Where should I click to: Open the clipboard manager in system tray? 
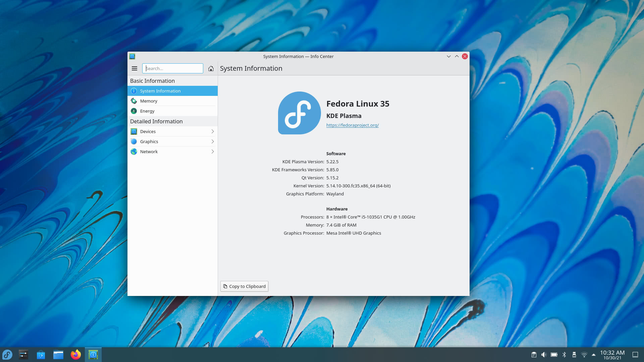(534, 354)
